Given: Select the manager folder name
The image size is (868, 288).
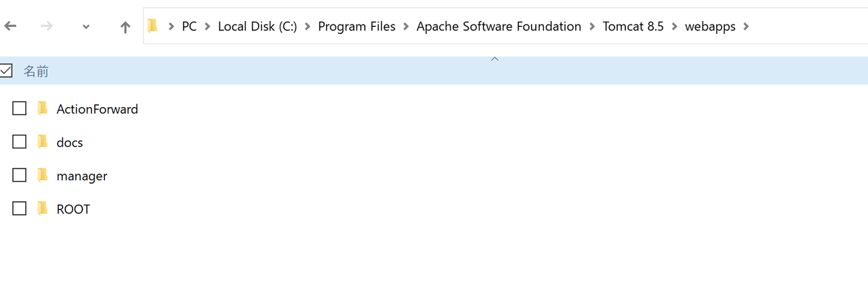Looking at the screenshot, I should [82, 176].
